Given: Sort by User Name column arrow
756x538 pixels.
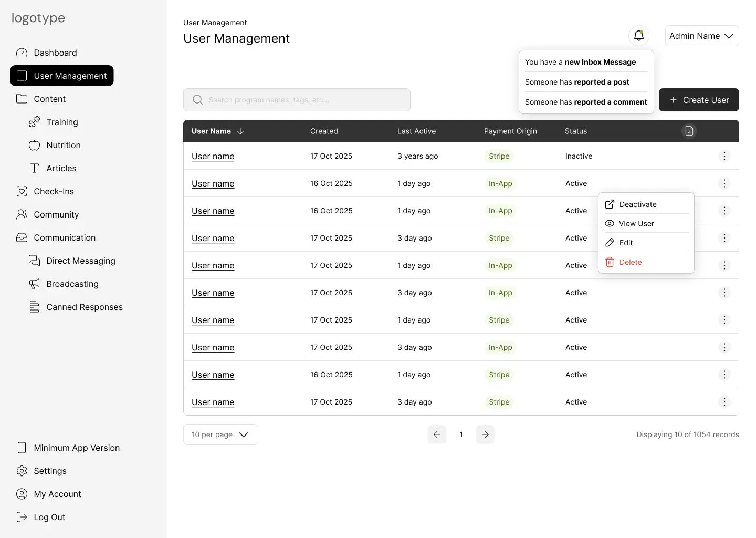Looking at the screenshot, I should 240,131.
